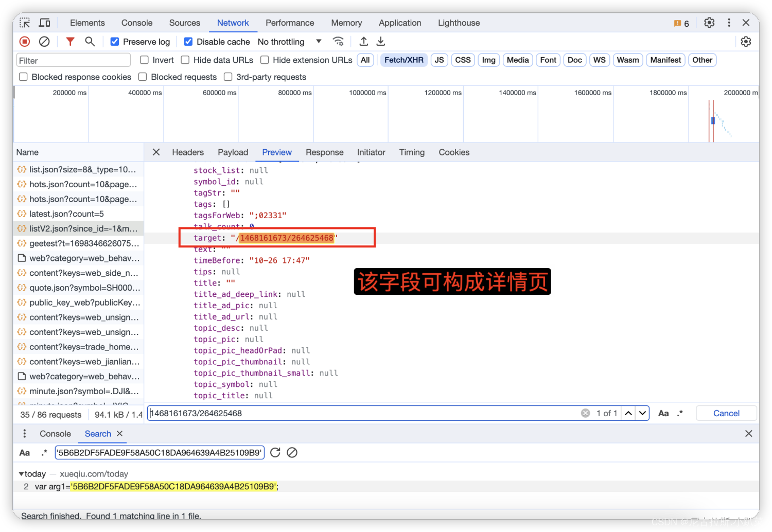The width and height of the screenshot is (772, 532).
Task: Click the 6 issues warning badge
Action: (681, 23)
